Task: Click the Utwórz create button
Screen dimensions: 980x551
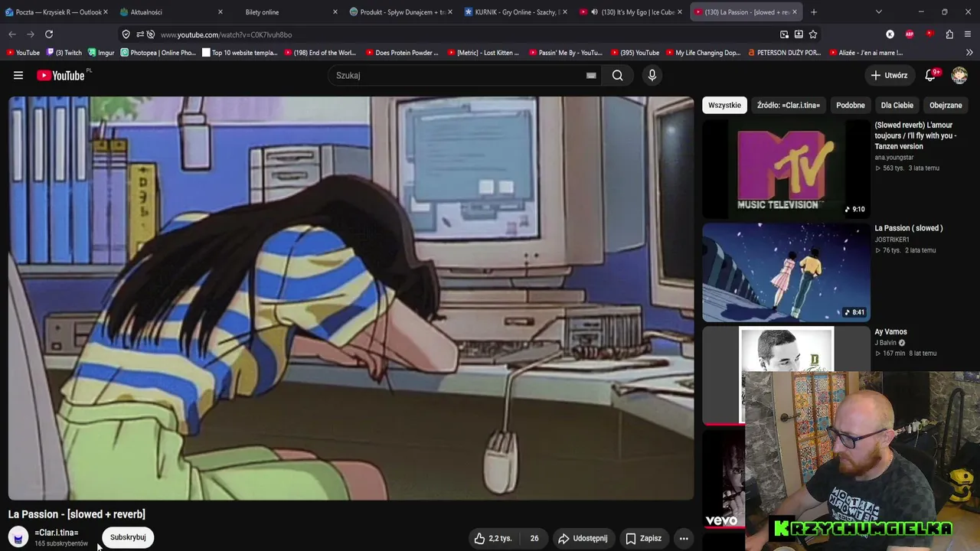Action: point(889,75)
